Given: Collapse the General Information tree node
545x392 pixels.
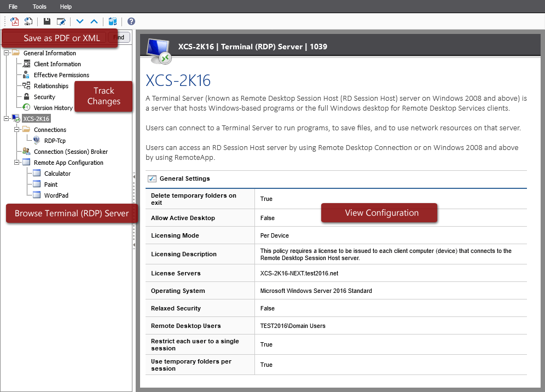Looking at the screenshot, I should [x=6, y=53].
